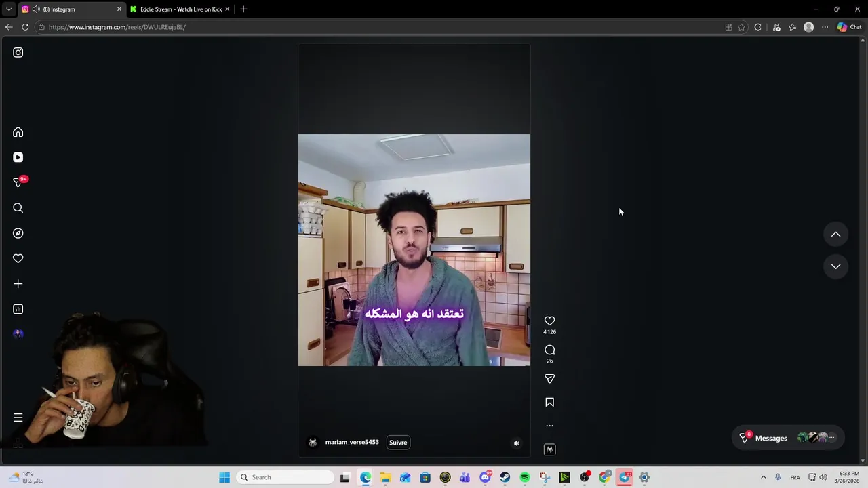Open tab actions dropdown at top left

tap(9, 9)
